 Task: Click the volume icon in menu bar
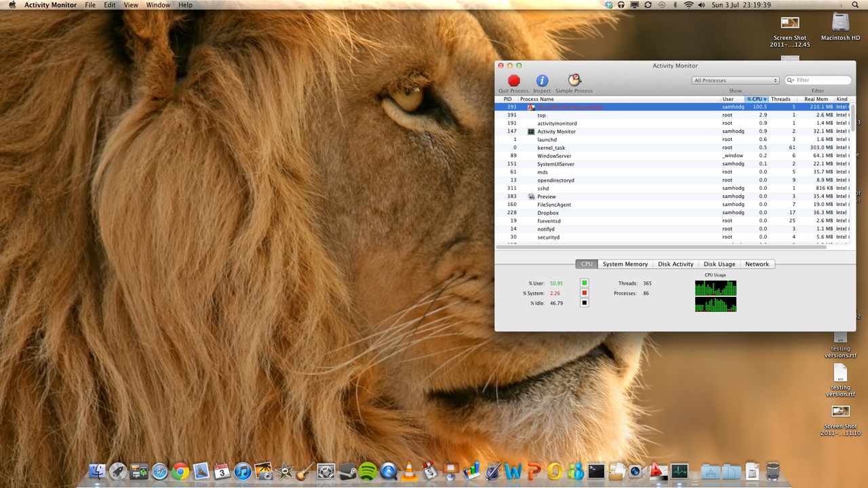click(703, 5)
